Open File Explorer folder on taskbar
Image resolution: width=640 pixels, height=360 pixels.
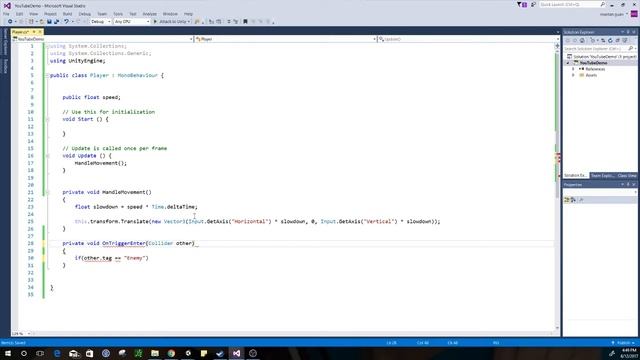[x=155, y=353]
